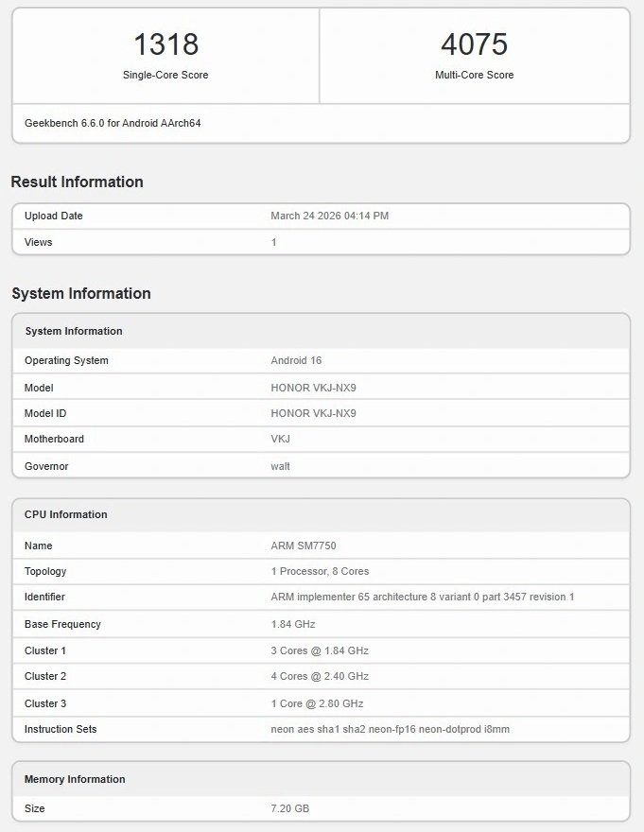
Task: Click the Views count value 1
Action: click(x=274, y=242)
